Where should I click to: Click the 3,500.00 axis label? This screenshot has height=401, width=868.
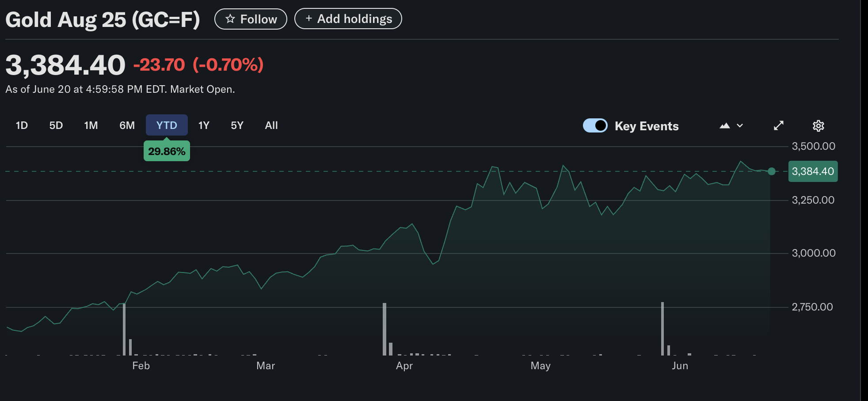[x=814, y=146]
